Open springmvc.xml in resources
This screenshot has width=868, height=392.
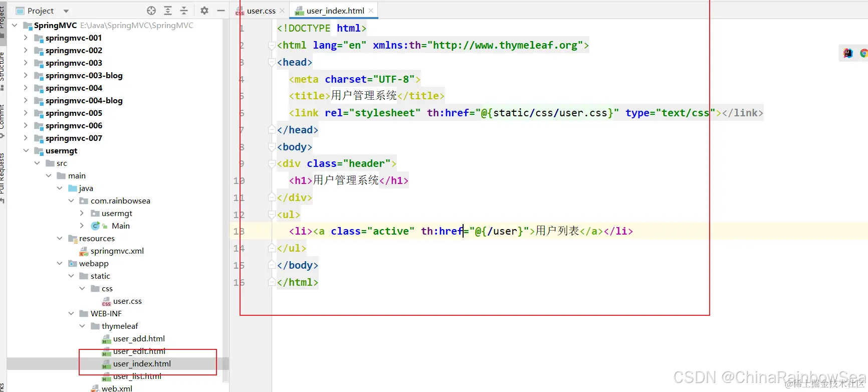(x=117, y=251)
